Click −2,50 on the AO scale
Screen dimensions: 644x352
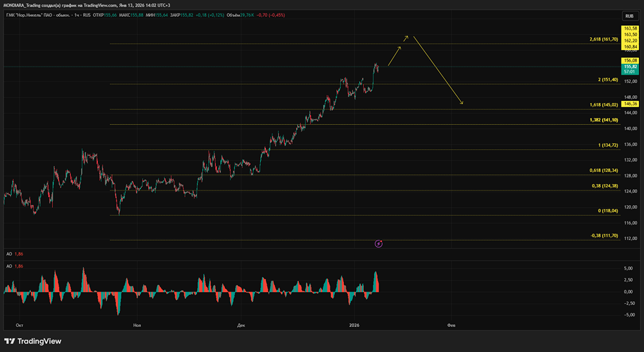click(629, 303)
